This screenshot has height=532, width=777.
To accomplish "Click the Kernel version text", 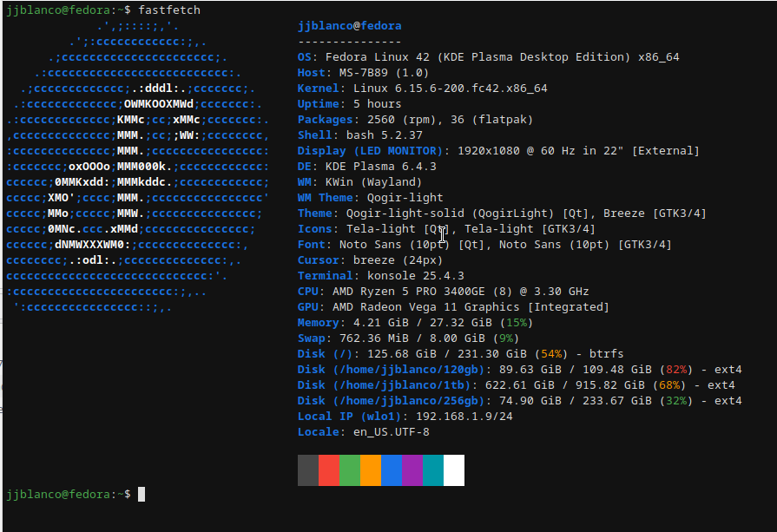I will point(450,89).
